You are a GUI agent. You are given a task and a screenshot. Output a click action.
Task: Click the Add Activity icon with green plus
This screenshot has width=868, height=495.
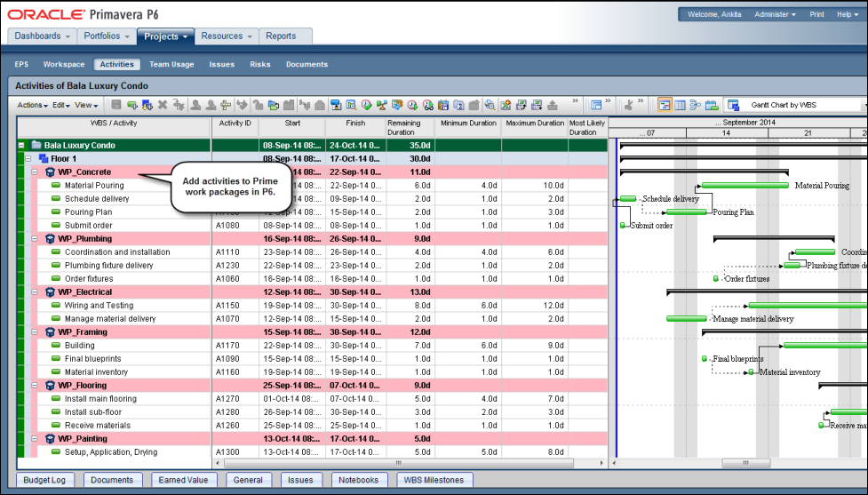click(x=132, y=105)
